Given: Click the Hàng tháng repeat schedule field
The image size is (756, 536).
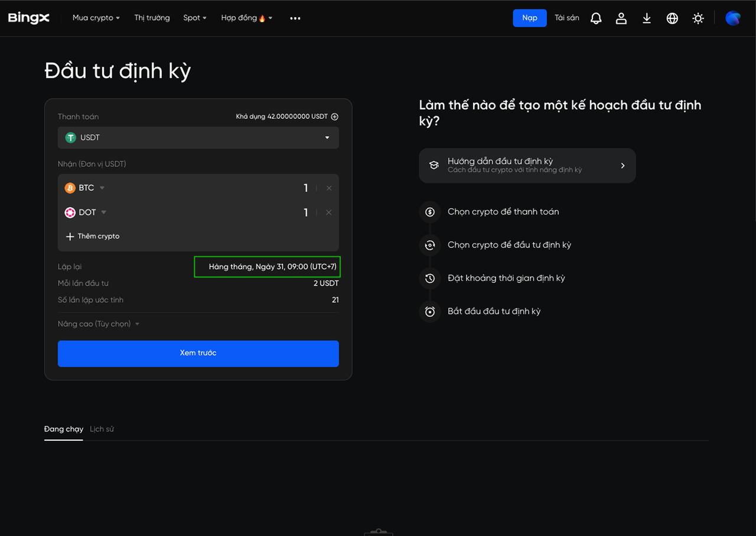Looking at the screenshot, I should (x=268, y=267).
